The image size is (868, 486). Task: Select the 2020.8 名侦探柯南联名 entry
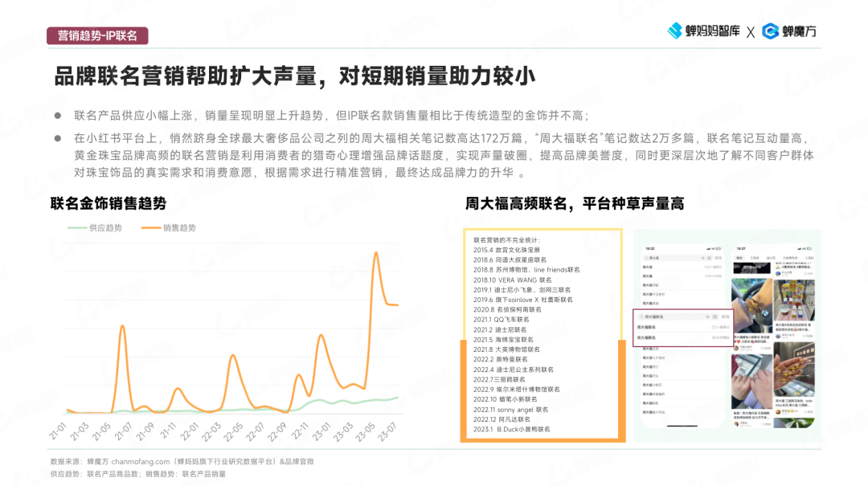click(508, 309)
